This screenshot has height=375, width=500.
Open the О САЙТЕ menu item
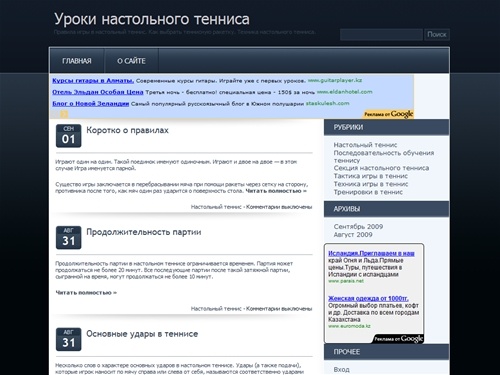click(131, 61)
